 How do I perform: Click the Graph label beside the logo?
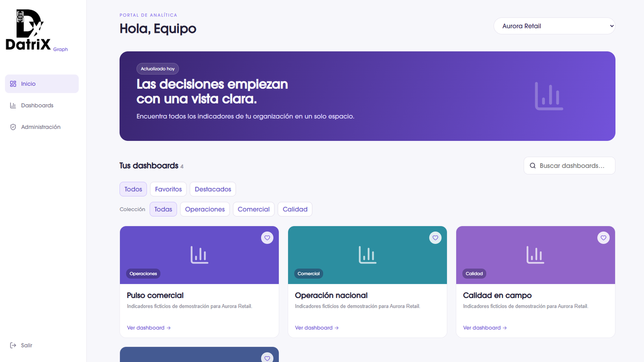[x=60, y=49]
